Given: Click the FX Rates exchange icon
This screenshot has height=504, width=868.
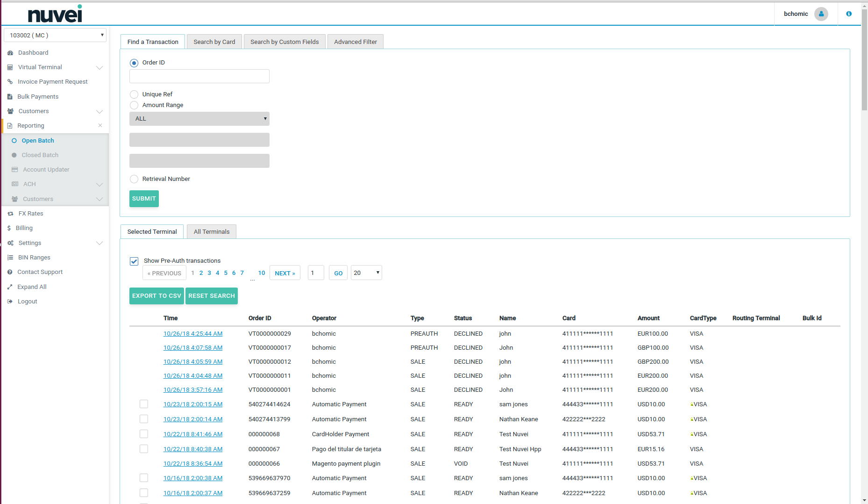Looking at the screenshot, I should coord(10,214).
